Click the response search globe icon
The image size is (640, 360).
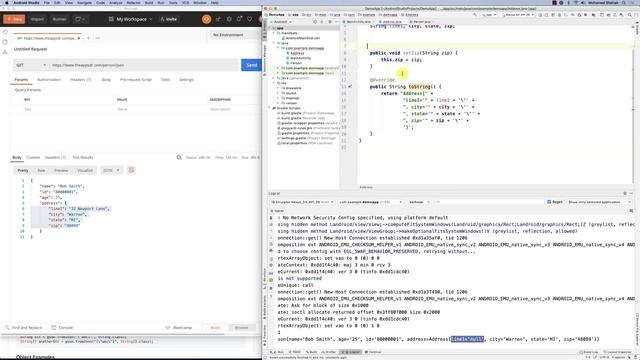179,157
